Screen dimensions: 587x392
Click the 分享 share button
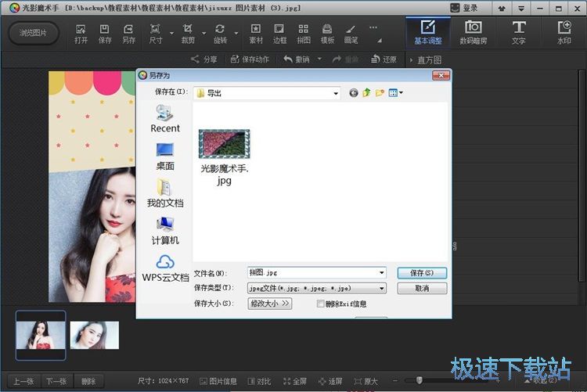tap(204, 59)
